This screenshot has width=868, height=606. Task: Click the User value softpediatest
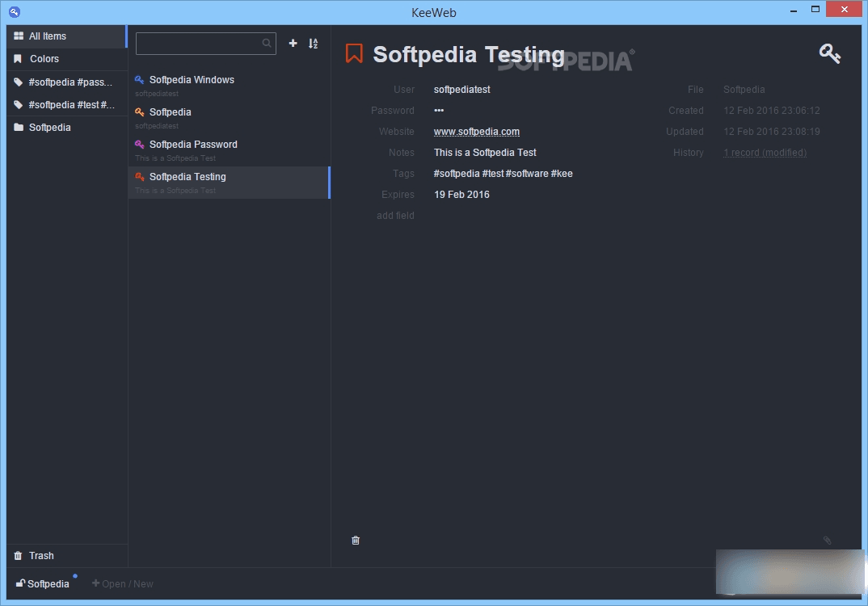pyautogui.click(x=461, y=90)
